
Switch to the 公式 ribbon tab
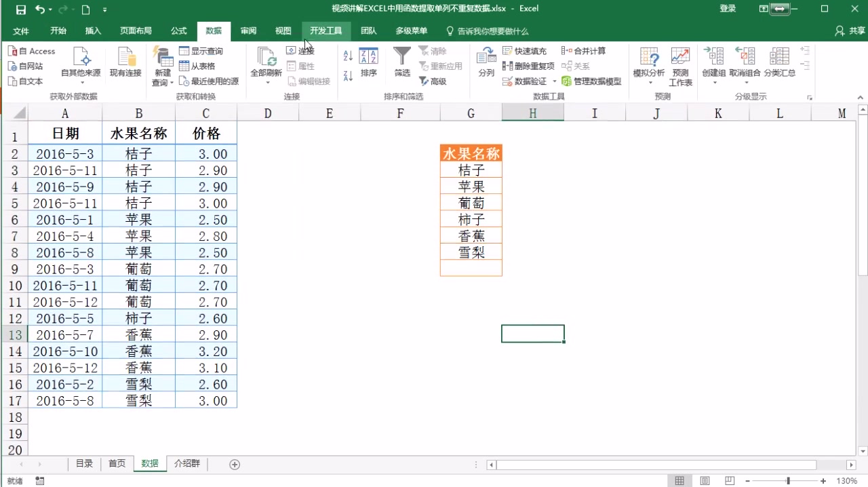tap(178, 31)
